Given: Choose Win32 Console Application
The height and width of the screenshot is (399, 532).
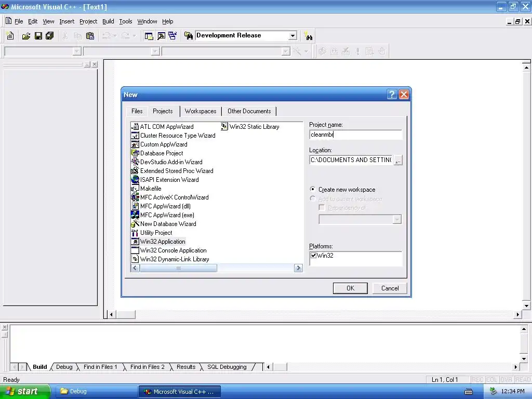Looking at the screenshot, I should [169, 250].
